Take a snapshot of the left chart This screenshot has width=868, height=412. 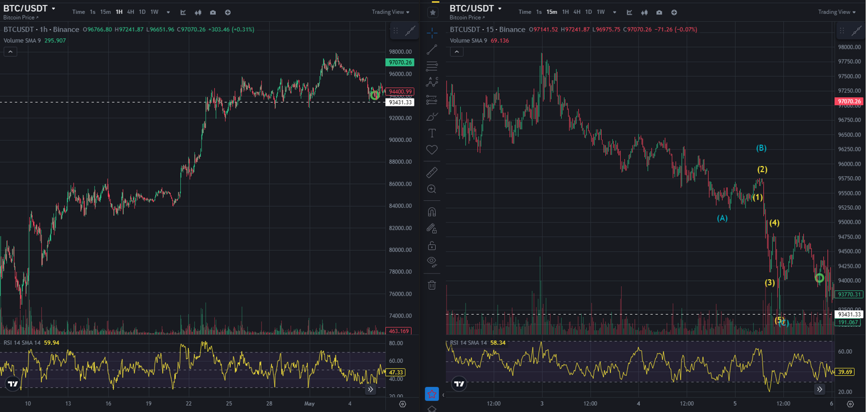213,12
